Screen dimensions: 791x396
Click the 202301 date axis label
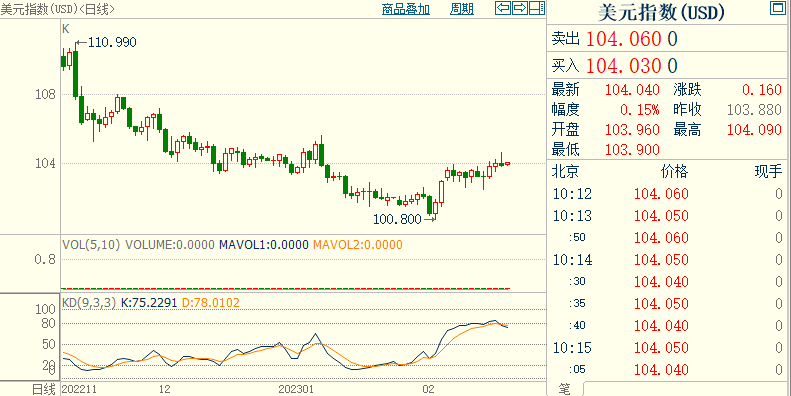click(296, 389)
